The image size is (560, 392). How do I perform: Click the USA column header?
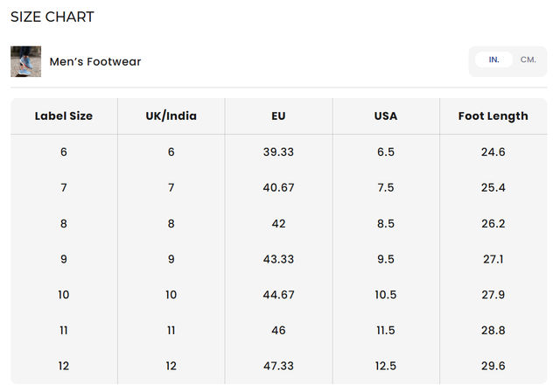[386, 116]
